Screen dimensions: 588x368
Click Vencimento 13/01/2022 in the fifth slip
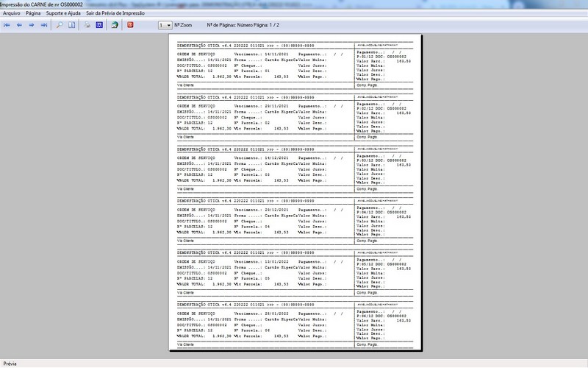[262, 262]
